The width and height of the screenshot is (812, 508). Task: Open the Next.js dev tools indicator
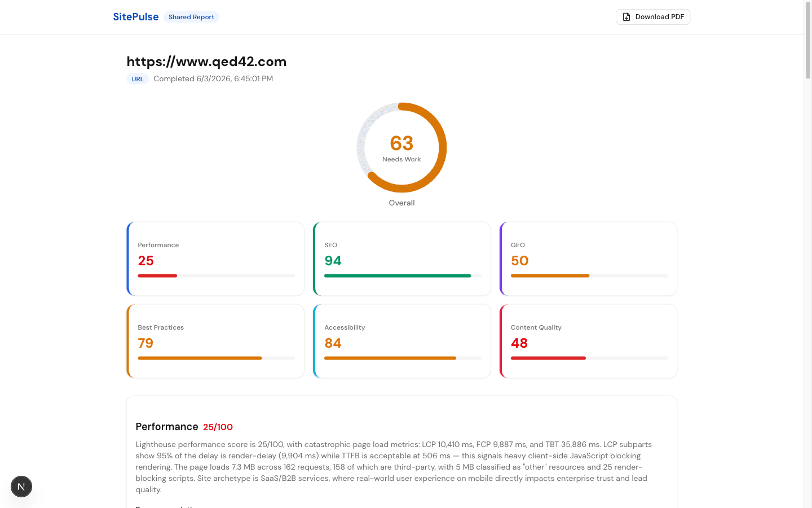[21, 487]
